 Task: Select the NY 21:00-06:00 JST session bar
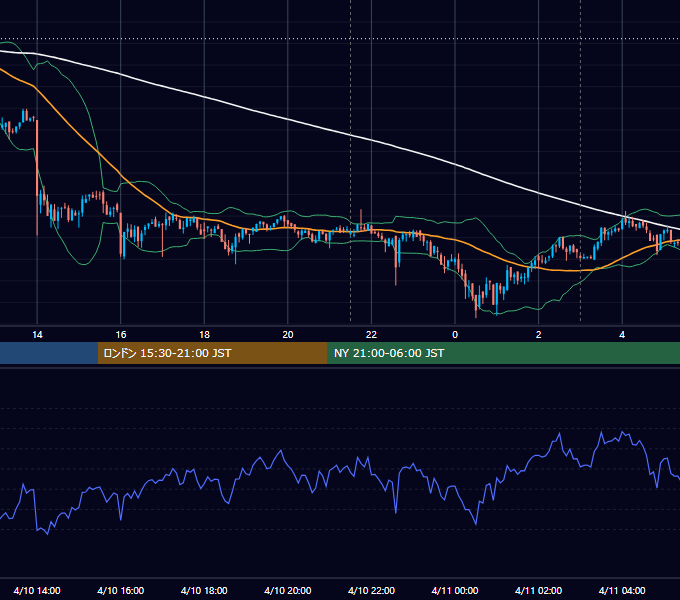503,353
